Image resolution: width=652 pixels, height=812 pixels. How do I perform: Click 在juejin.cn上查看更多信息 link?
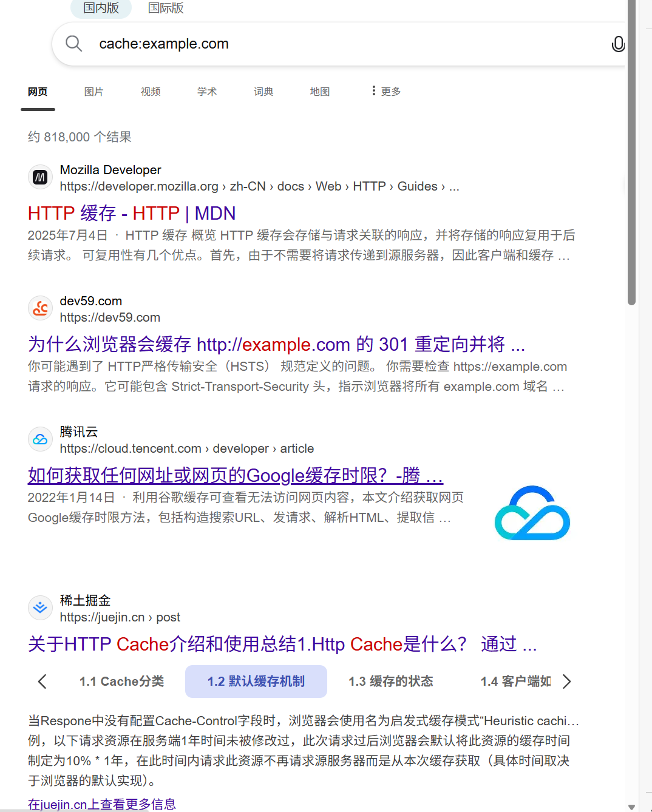point(102,804)
